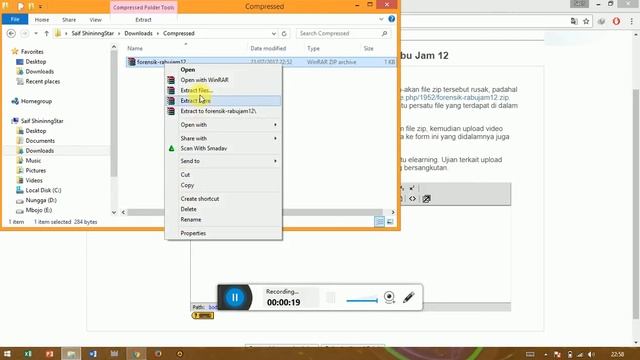
Task: Sort files by Type column
Action: pyautogui.click(x=313, y=48)
